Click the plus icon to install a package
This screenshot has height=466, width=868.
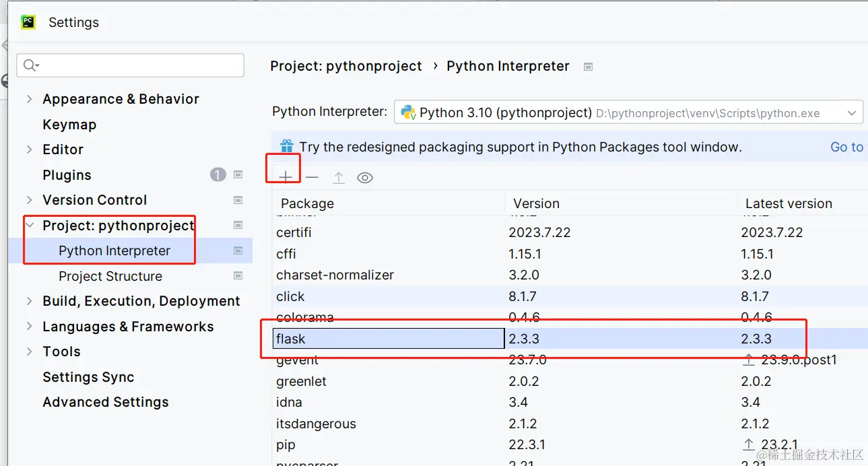point(286,178)
